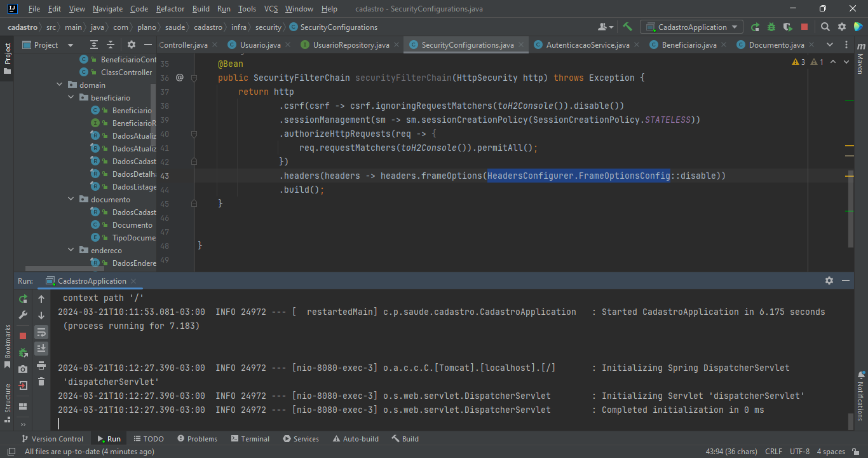Screen dimensions: 868x458
Task: Open the Problems tool window
Action: [197, 439]
